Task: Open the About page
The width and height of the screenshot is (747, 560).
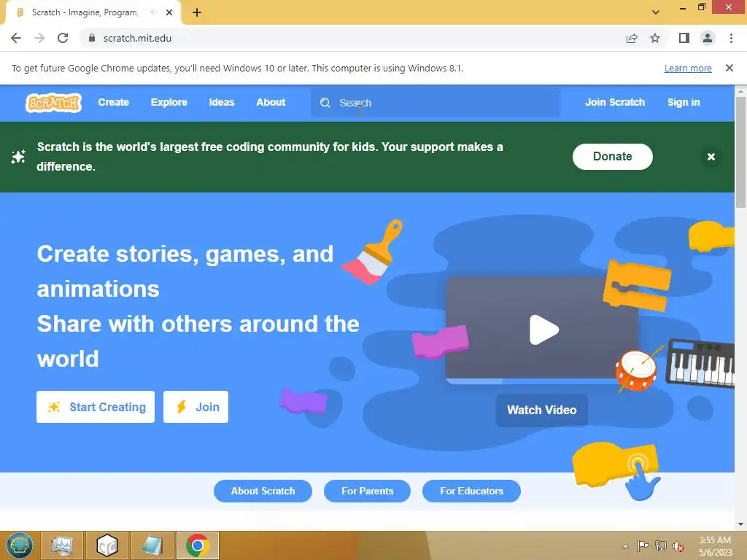Action: 271,102
